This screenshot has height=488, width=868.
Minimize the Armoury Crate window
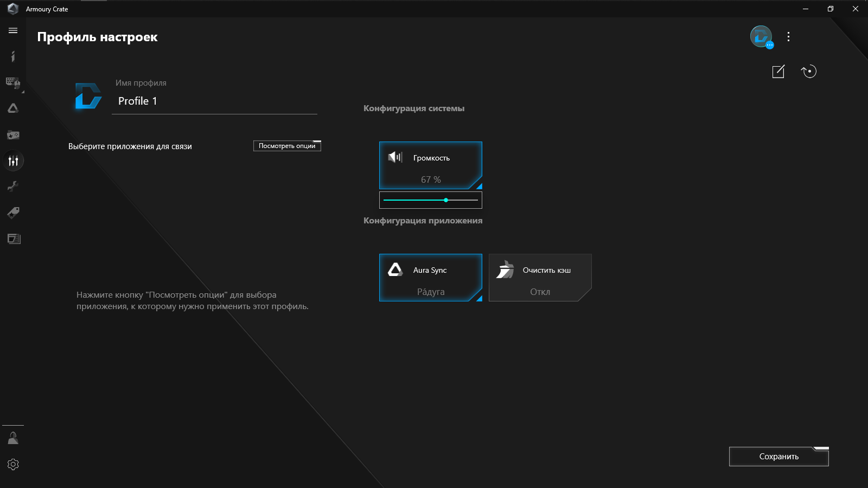tap(806, 9)
